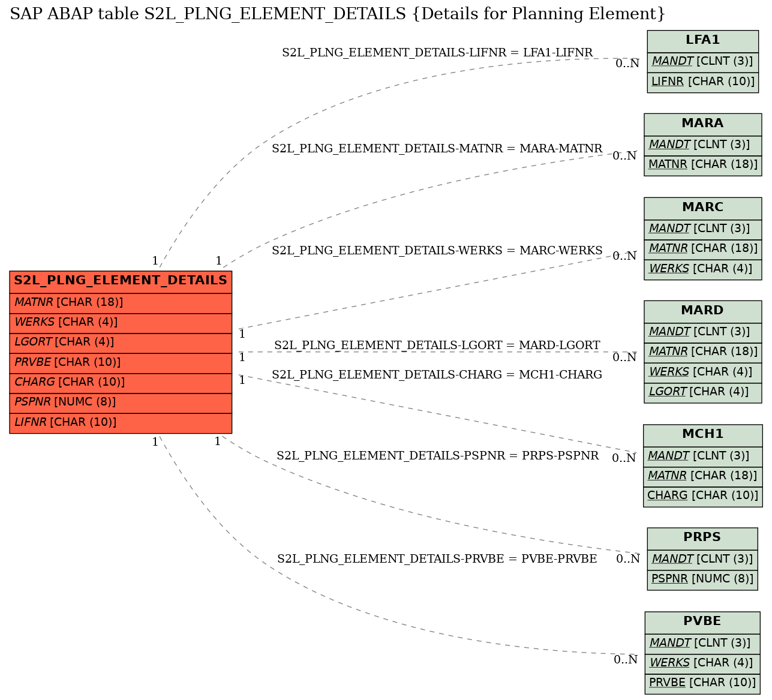The width and height of the screenshot is (772, 700).
Task: Click 0..N cardinality next to MARA
Action: click(624, 156)
